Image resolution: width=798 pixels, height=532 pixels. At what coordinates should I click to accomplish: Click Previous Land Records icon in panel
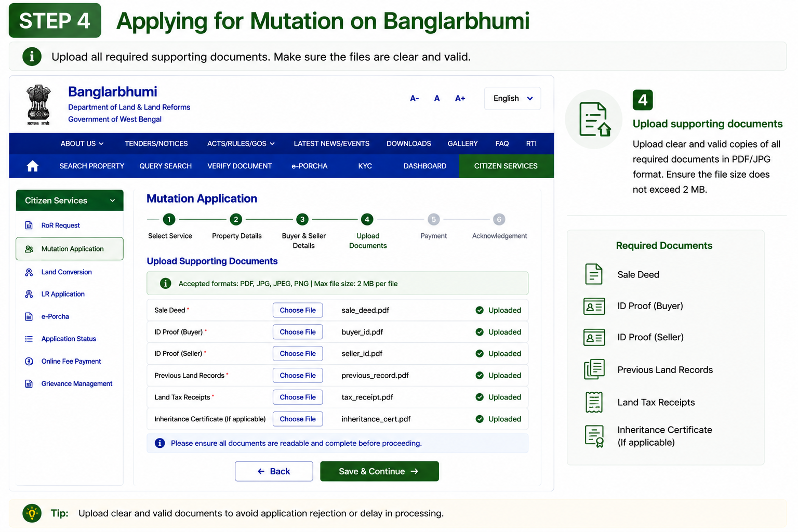(594, 369)
